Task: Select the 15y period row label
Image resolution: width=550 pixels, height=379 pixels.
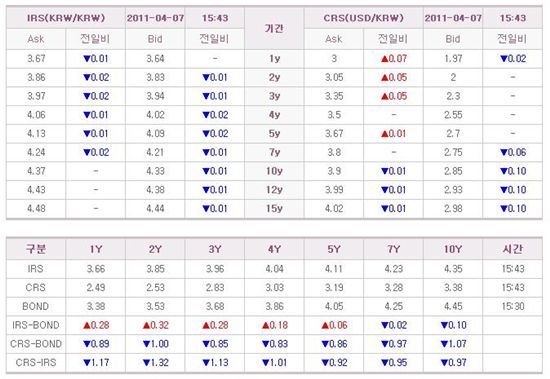Action: pyautogui.click(x=274, y=208)
